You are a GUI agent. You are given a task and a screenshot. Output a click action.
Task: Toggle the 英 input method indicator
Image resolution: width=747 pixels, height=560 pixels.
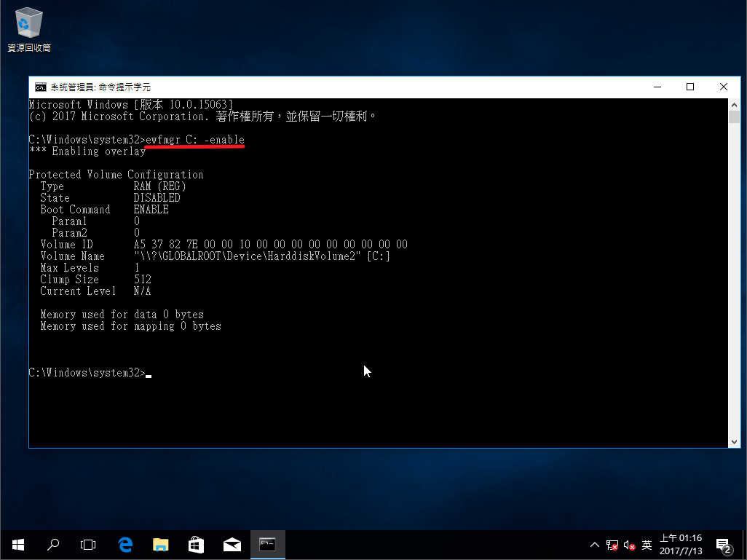[647, 545]
